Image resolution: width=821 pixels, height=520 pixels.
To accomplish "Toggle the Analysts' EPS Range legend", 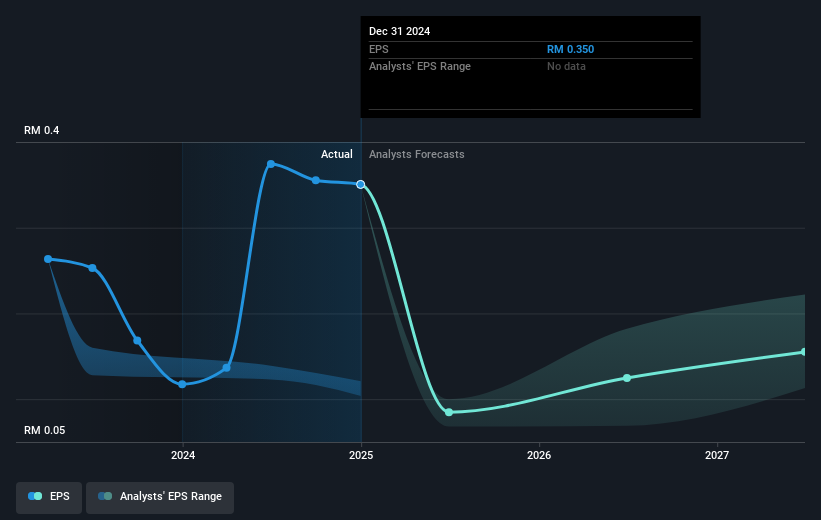I will pyautogui.click(x=160, y=497).
